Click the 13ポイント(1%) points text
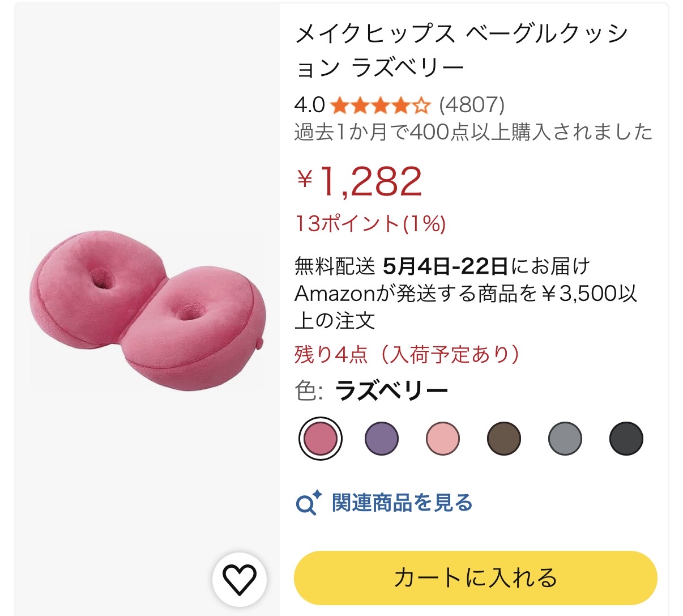The width and height of the screenshot is (683, 616). pyautogui.click(x=370, y=224)
